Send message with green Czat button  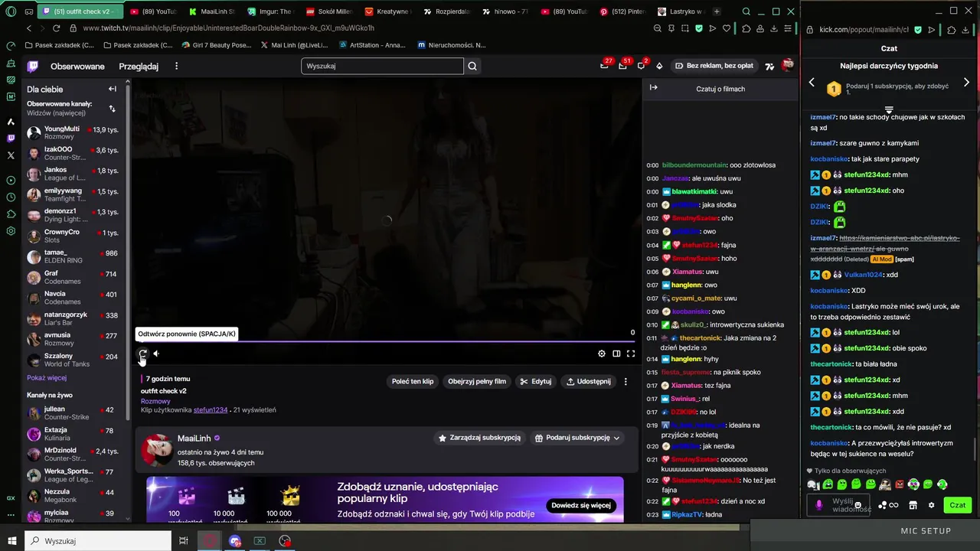(x=958, y=505)
